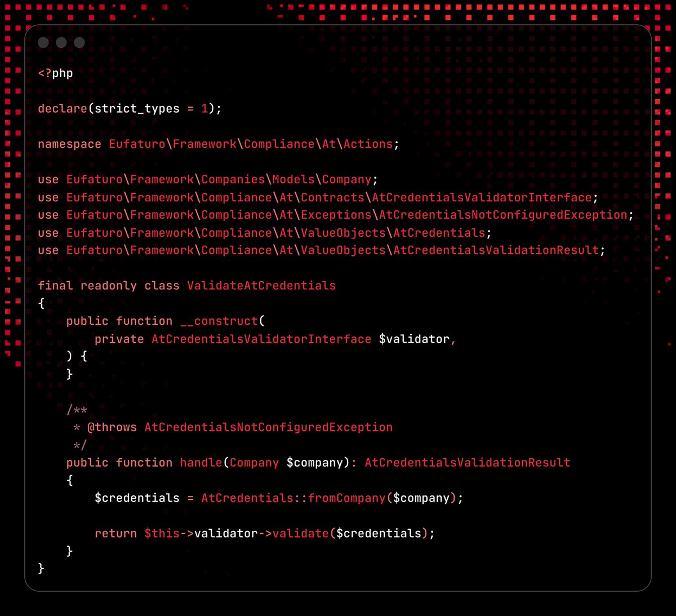Click the 'Company $company' parameter
This screenshot has width=676, height=616.
(x=286, y=463)
